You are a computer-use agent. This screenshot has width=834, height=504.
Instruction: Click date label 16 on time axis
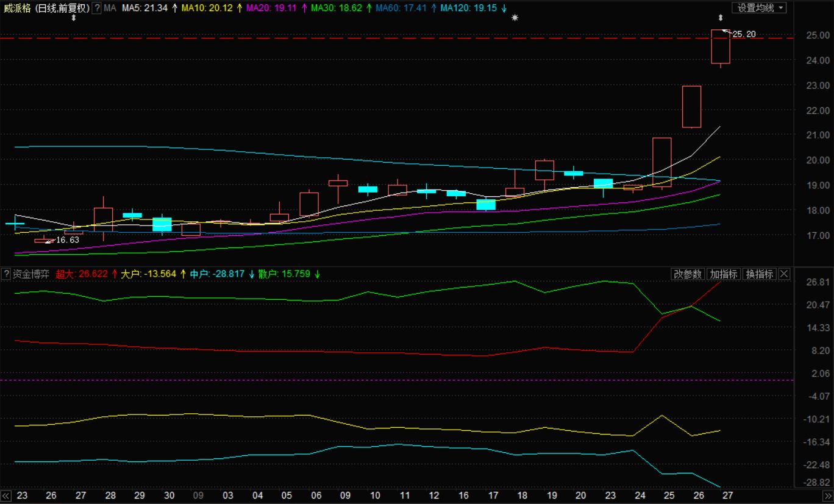pyautogui.click(x=463, y=495)
